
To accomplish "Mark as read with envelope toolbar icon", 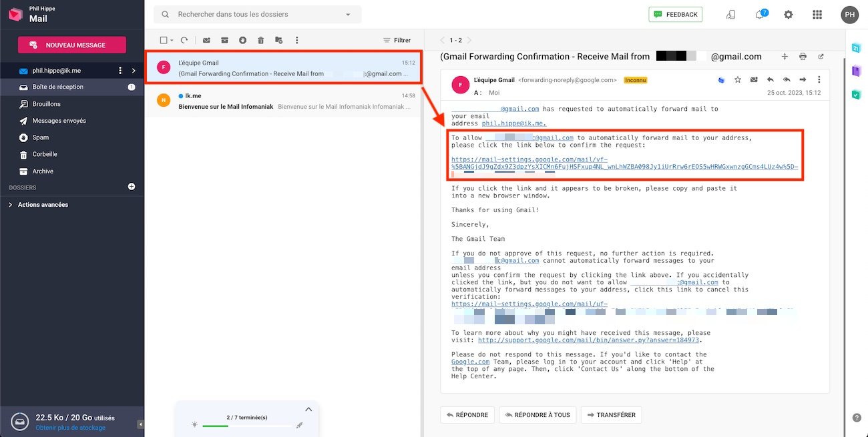I will click(x=206, y=40).
